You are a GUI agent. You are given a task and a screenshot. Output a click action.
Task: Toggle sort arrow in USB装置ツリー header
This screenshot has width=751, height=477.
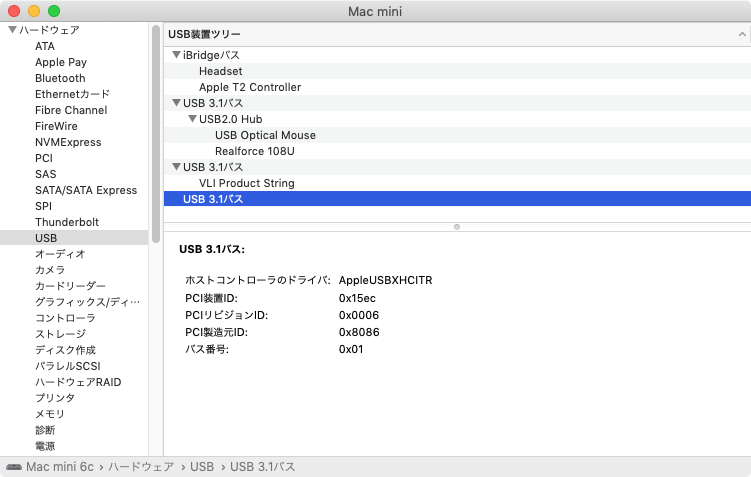click(x=742, y=34)
